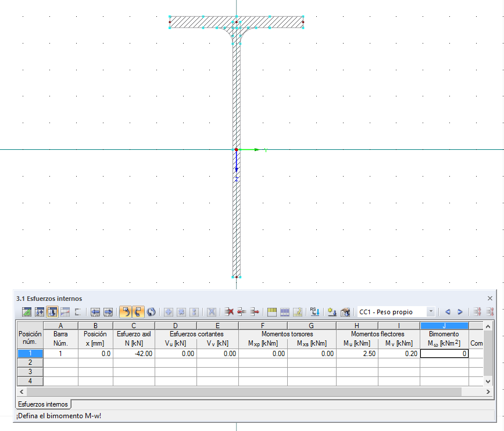Select column header J
Image resolution: width=504 pixels, height=431 pixels.
tap(444, 326)
